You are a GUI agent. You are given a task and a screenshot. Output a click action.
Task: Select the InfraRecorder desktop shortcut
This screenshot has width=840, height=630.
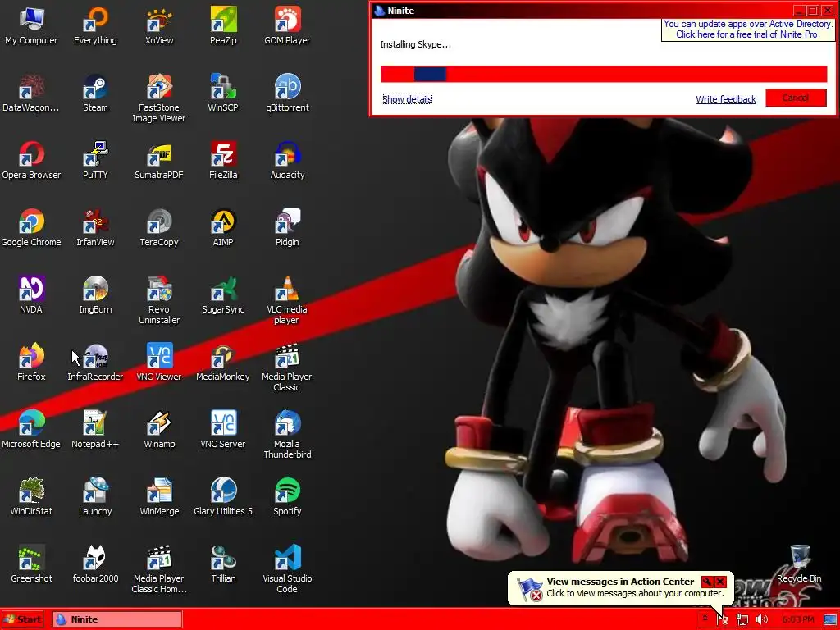pyautogui.click(x=95, y=362)
